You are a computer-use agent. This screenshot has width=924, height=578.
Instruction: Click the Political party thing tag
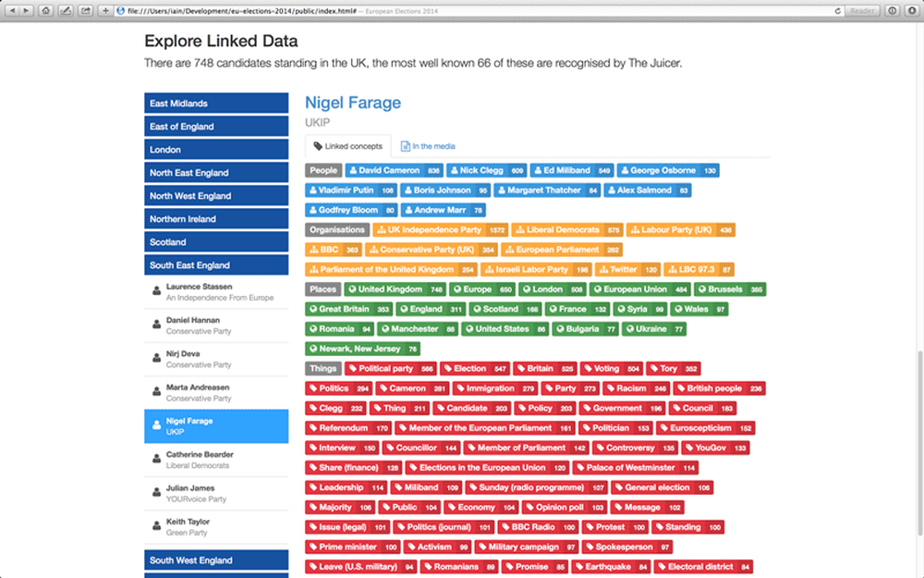point(391,369)
